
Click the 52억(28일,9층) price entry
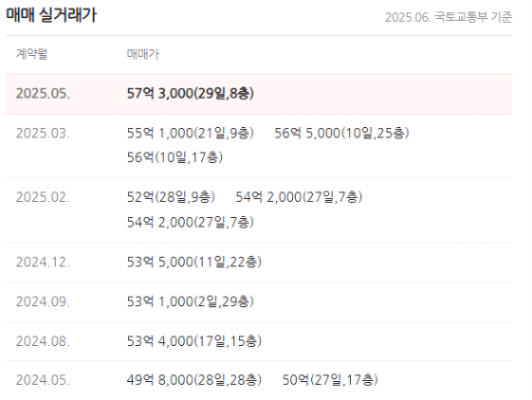point(171,197)
